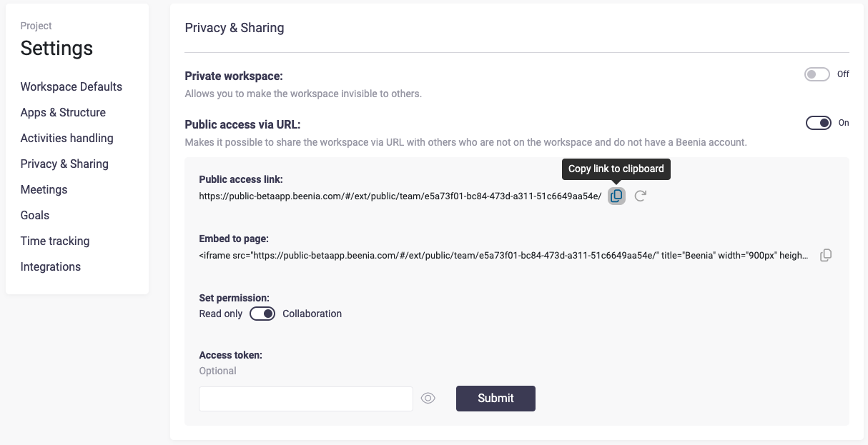Open the Meetings settings
This screenshot has height=445, width=868.
[x=44, y=189]
